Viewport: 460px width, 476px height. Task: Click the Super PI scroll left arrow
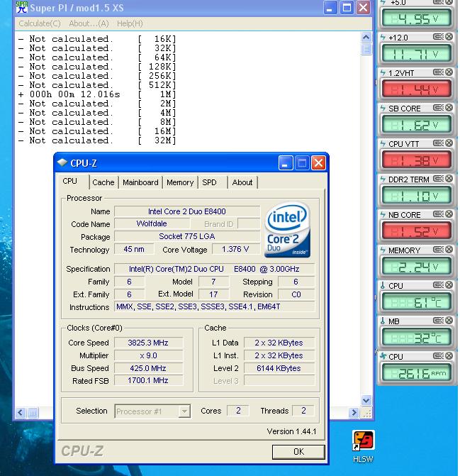21,413
